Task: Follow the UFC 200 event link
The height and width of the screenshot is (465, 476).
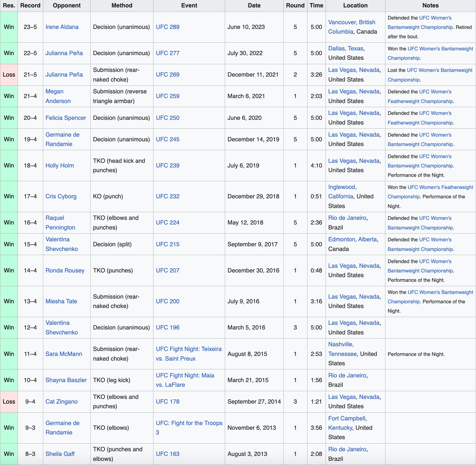Action: [167, 301]
